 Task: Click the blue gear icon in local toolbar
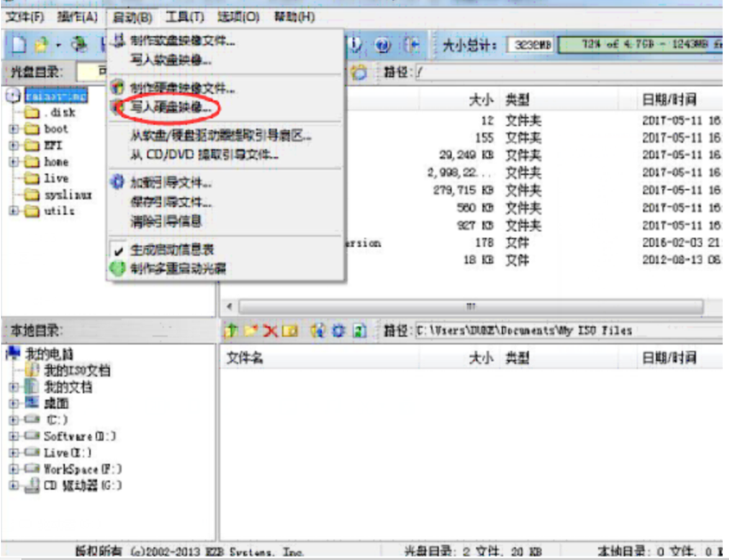tap(338, 331)
